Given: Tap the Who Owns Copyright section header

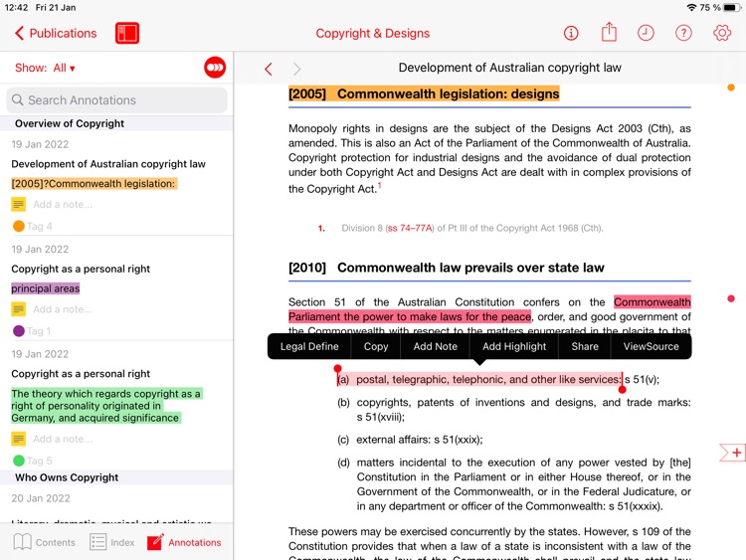Looking at the screenshot, I should [x=67, y=477].
